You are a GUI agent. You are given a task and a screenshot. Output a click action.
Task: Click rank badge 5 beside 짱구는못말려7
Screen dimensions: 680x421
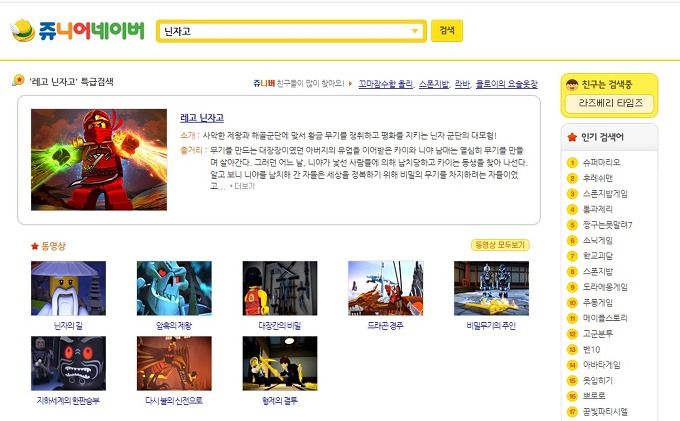point(572,225)
